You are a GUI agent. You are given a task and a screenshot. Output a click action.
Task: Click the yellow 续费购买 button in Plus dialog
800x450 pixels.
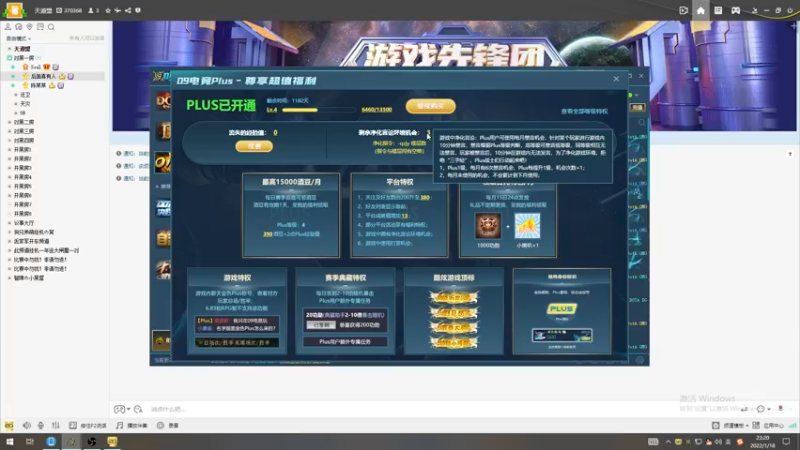(x=431, y=106)
